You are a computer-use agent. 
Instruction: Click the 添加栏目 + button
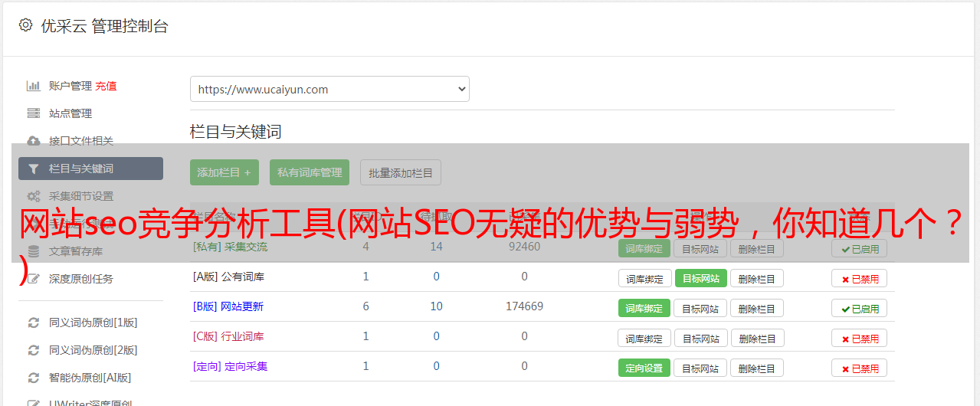pos(225,172)
